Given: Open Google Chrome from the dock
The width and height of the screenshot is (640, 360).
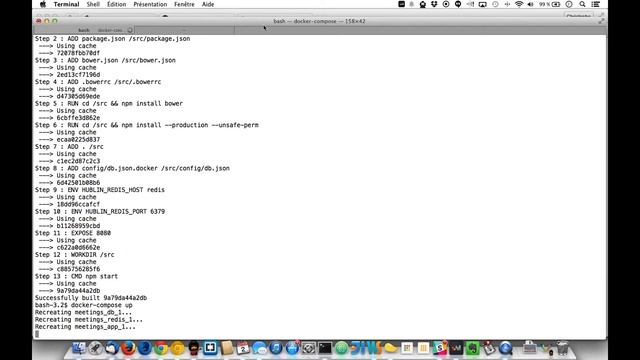Looking at the screenshot, I should pos(161,348).
